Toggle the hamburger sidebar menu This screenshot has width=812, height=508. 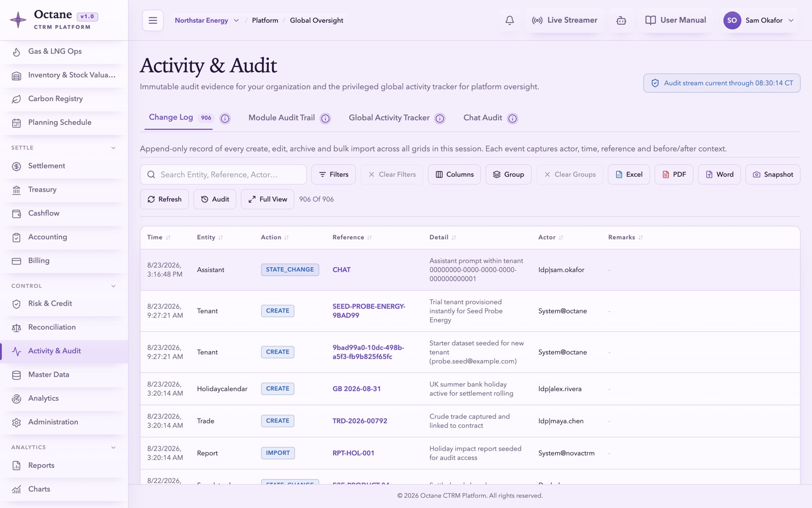pyautogui.click(x=153, y=20)
